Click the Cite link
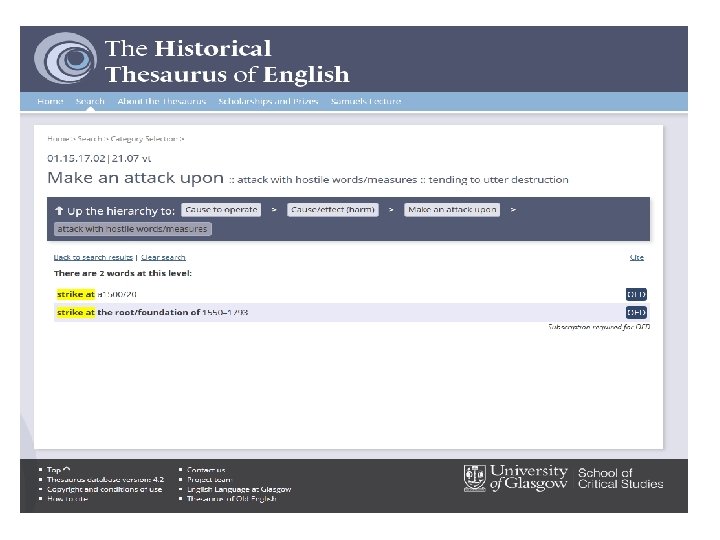720x540 pixels. 636,257
